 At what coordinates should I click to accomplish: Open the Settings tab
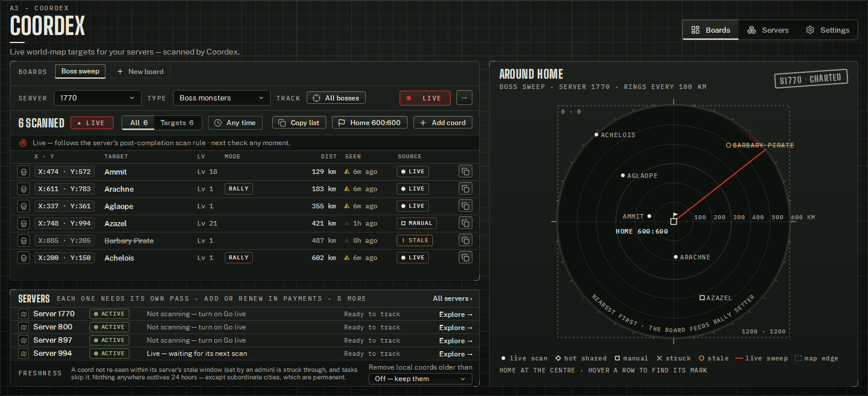pos(827,30)
